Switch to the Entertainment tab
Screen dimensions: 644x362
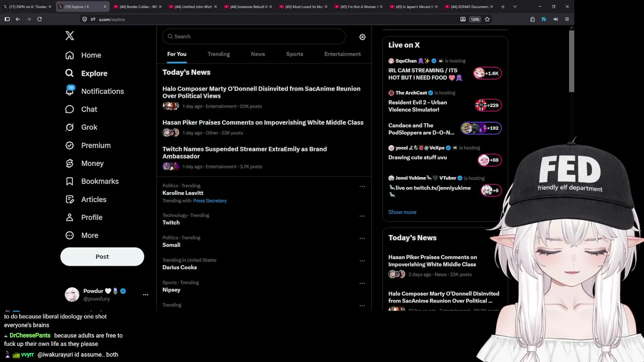click(342, 54)
